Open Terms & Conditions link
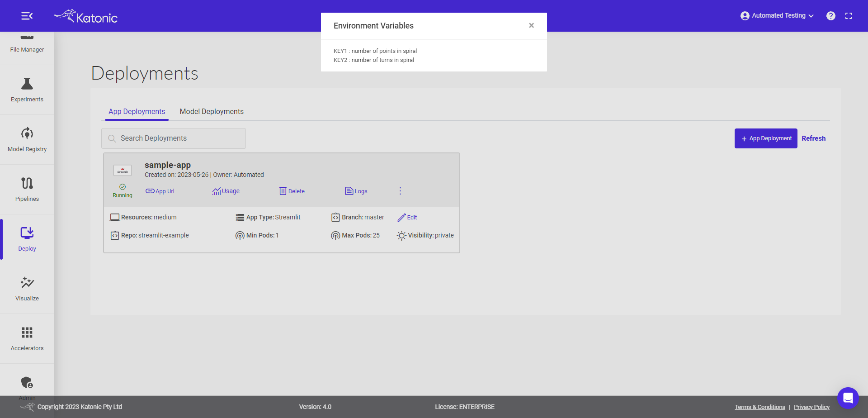 760,407
